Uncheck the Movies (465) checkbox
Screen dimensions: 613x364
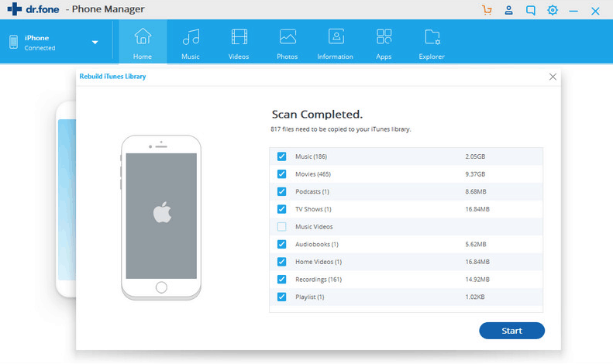[x=281, y=173]
